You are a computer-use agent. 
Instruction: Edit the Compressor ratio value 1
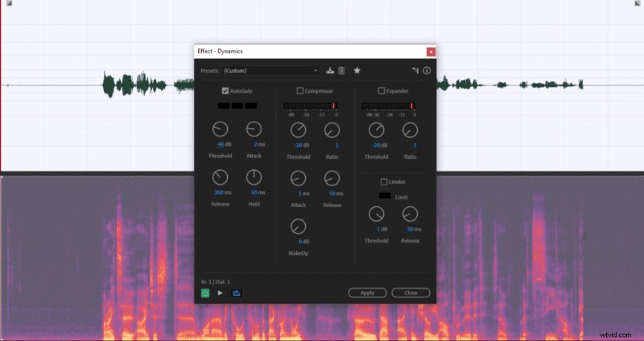[336, 145]
